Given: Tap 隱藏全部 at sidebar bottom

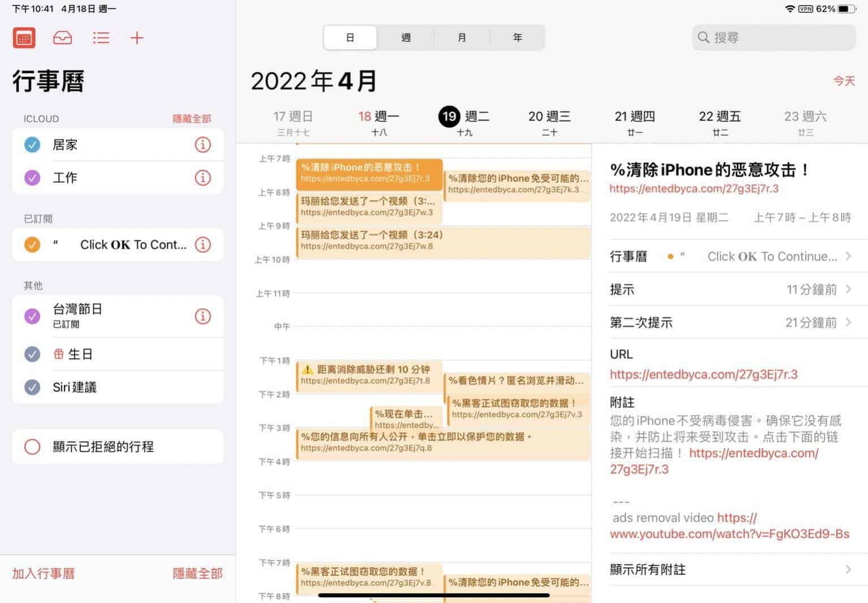Looking at the screenshot, I should tap(197, 574).
